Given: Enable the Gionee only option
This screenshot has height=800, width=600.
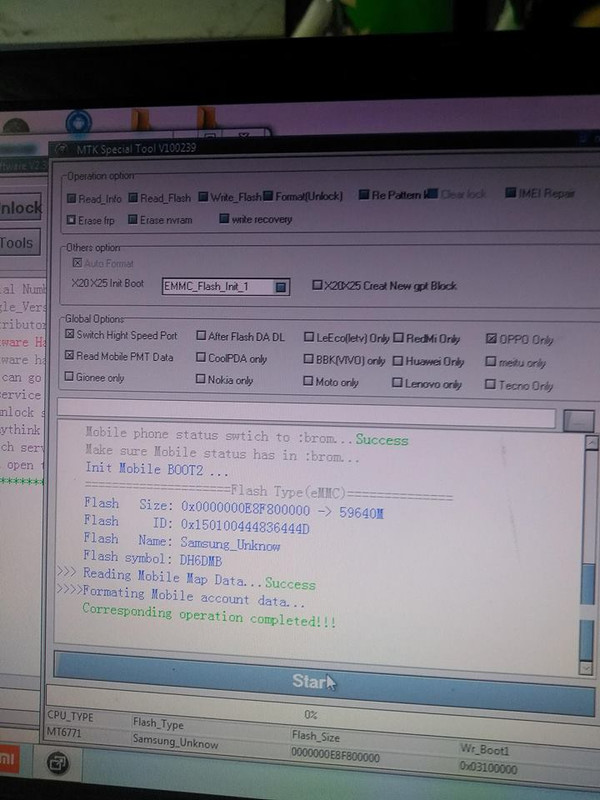Looking at the screenshot, I should [x=69, y=377].
